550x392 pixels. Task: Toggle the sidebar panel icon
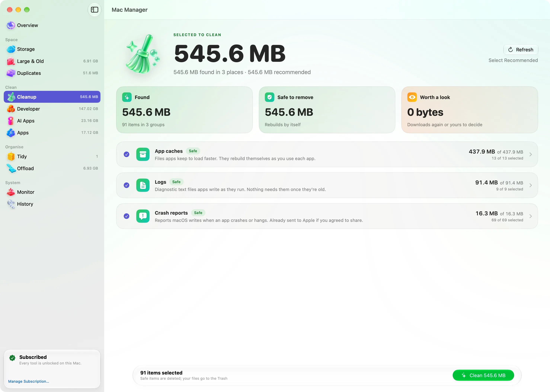tap(94, 10)
